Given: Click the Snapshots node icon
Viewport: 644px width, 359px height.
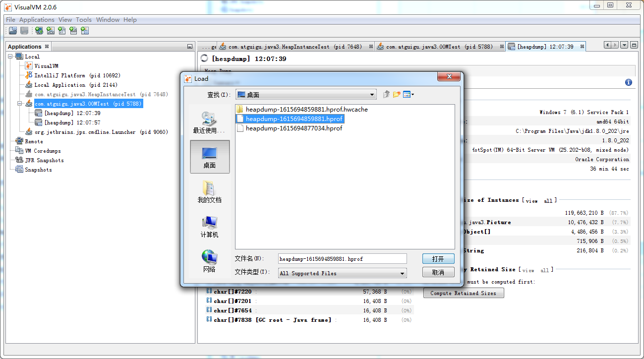Looking at the screenshot, I should pos(19,170).
